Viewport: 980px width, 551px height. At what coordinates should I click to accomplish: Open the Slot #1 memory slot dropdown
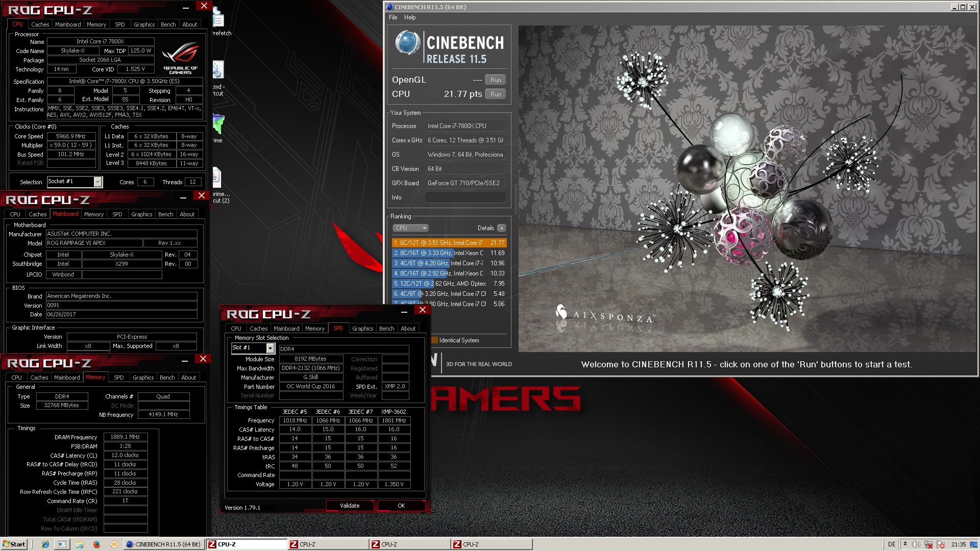point(270,348)
